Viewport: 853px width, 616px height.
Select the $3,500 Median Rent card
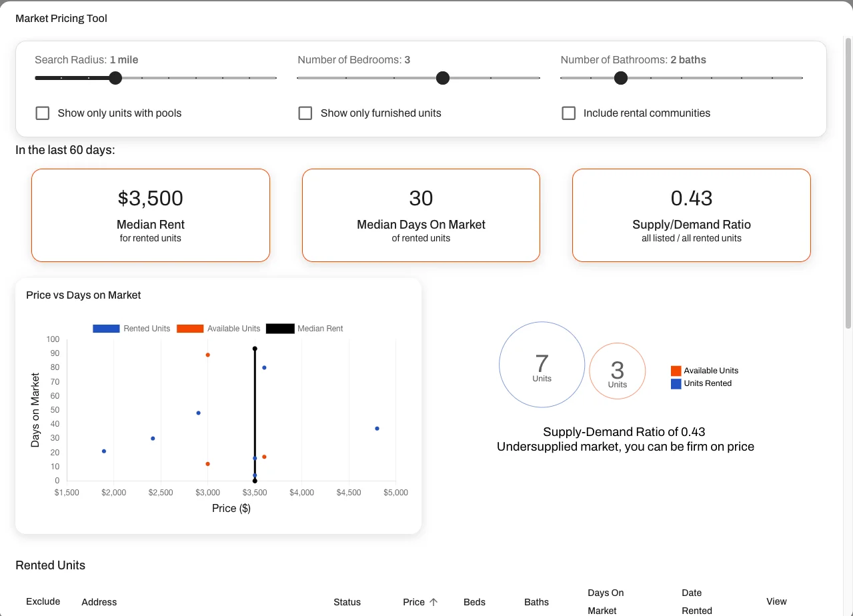coord(150,215)
